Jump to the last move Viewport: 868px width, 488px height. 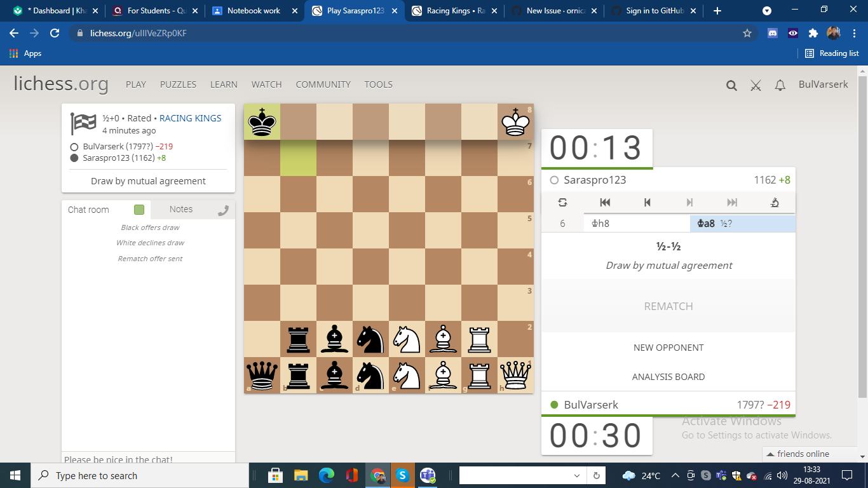pyautogui.click(x=732, y=202)
